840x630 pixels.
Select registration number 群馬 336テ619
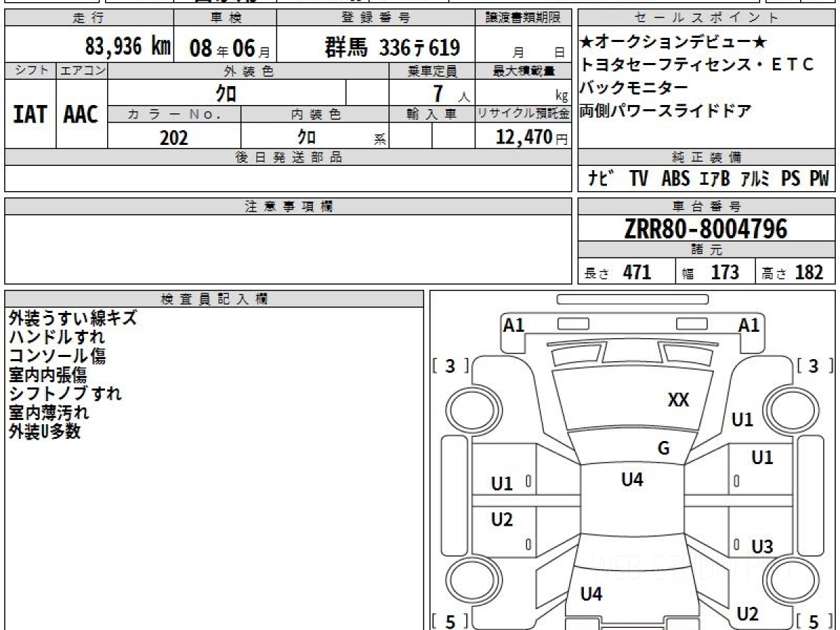point(392,48)
